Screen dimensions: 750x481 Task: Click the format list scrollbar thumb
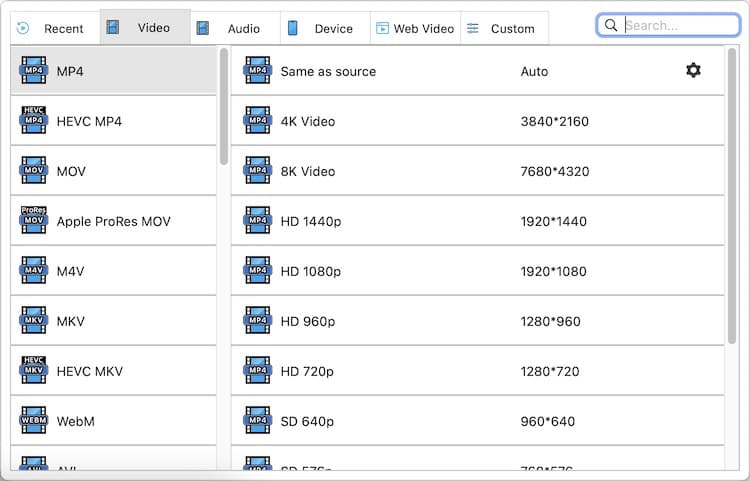coord(223,106)
